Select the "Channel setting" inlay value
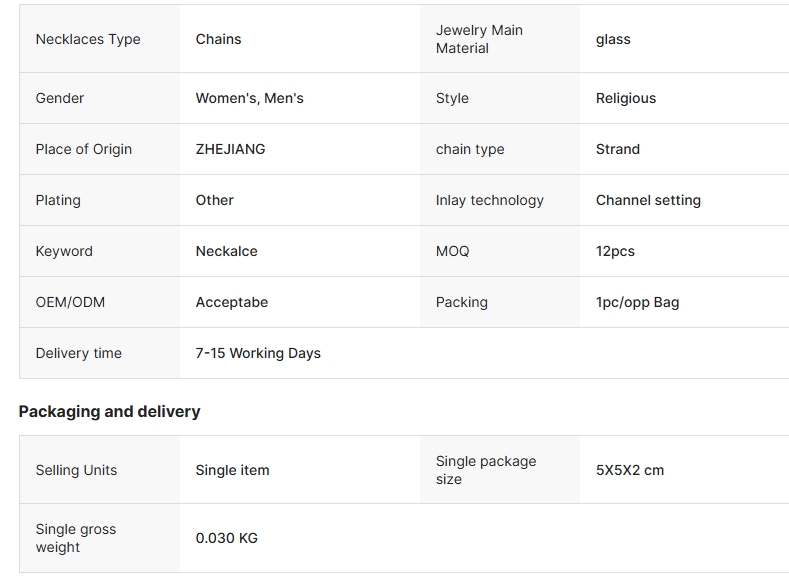 coord(648,200)
